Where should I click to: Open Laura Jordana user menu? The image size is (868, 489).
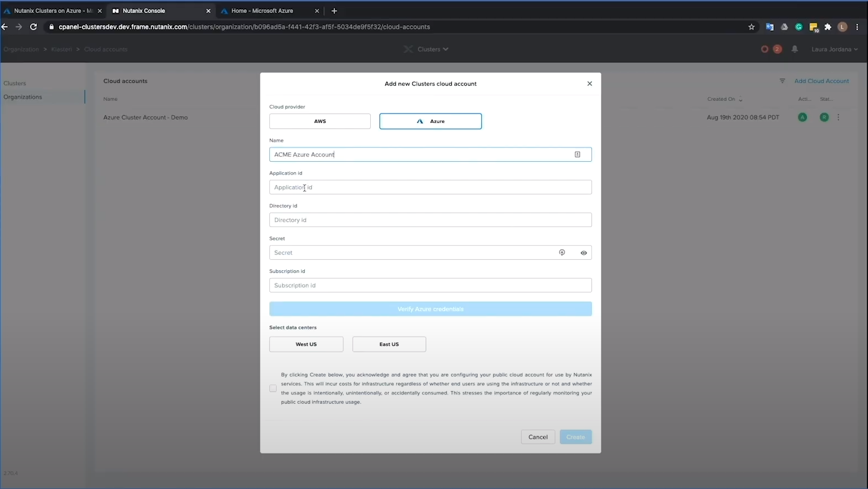click(835, 49)
